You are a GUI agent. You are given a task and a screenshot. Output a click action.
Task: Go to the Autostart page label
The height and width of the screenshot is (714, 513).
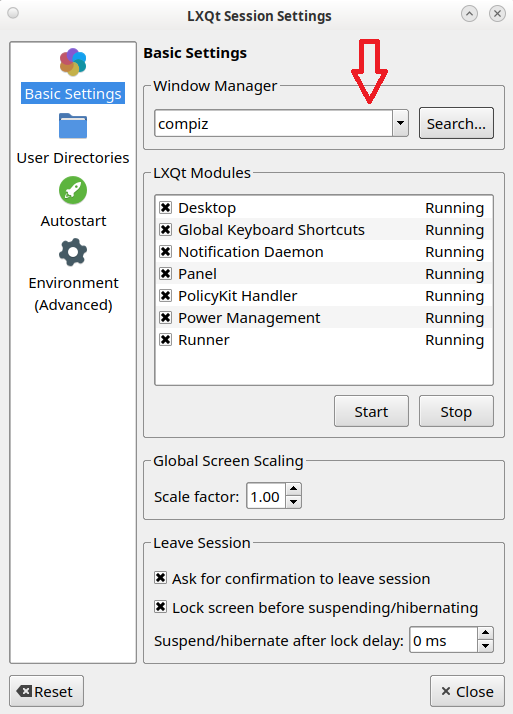tap(73, 221)
